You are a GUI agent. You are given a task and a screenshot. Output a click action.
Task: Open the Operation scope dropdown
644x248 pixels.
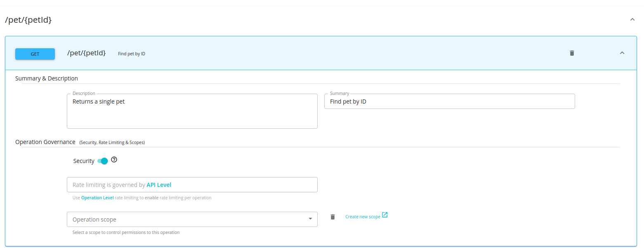192,219
